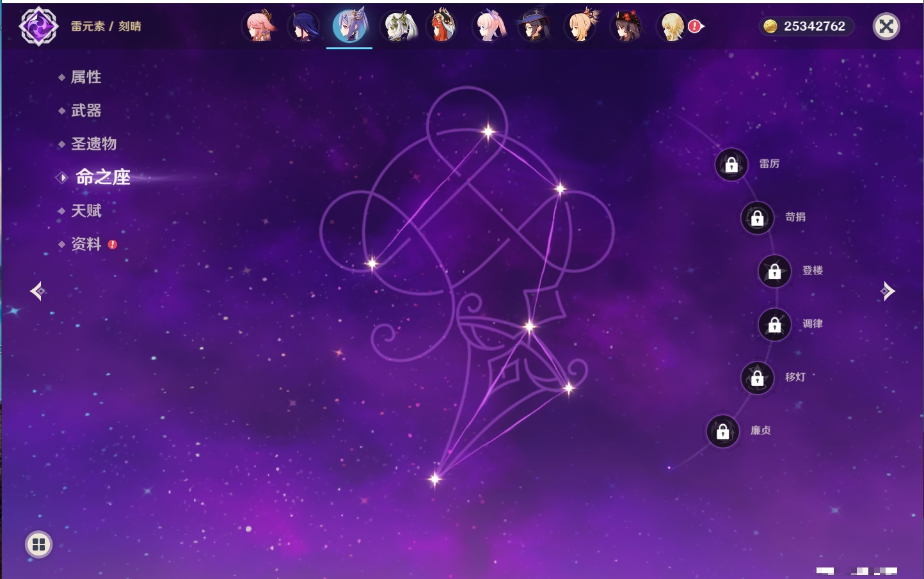Click the 移灯 constellation name label

(x=795, y=377)
